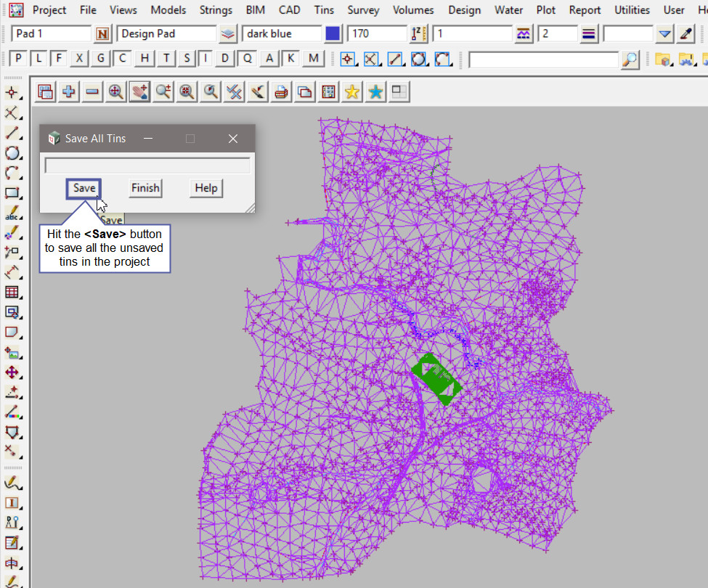The image size is (708, 588).
Task: Click the zoom in plus icon in the view toolbar
Action: 69,91
